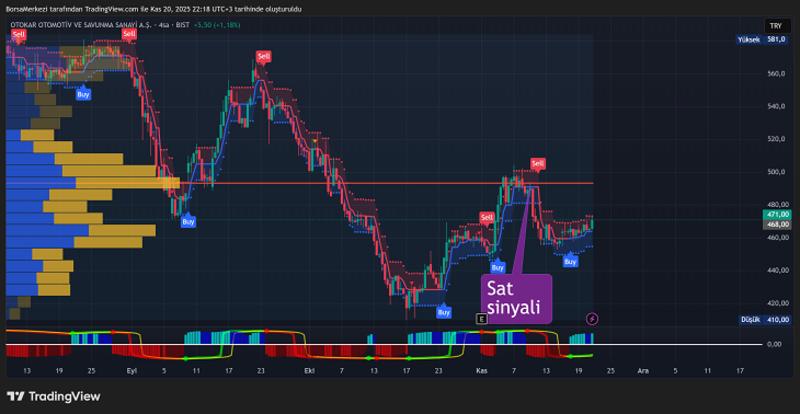Click the 540,0 price axis label
Screen dimensions: 800x414
776,106
